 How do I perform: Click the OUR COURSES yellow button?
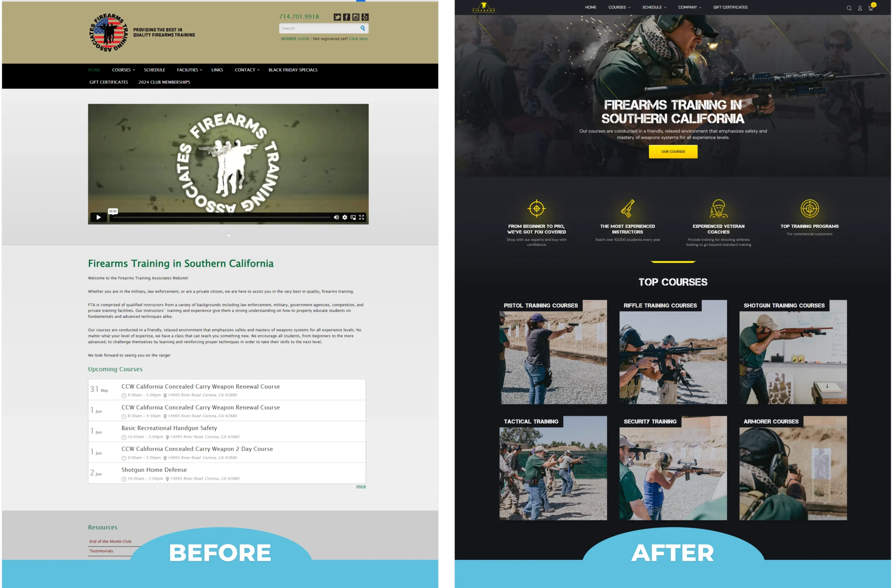point(673,151)
